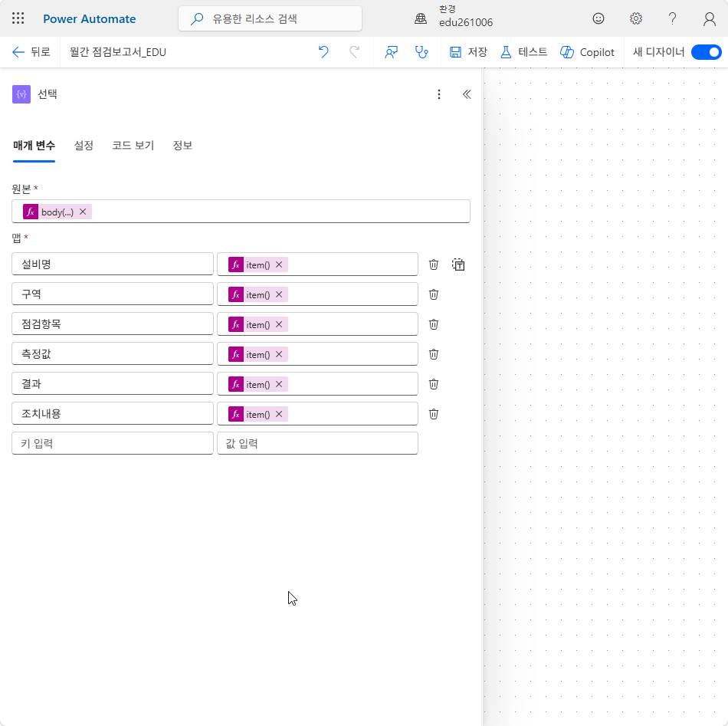Open the flow checker stethoscope icon

421,52
